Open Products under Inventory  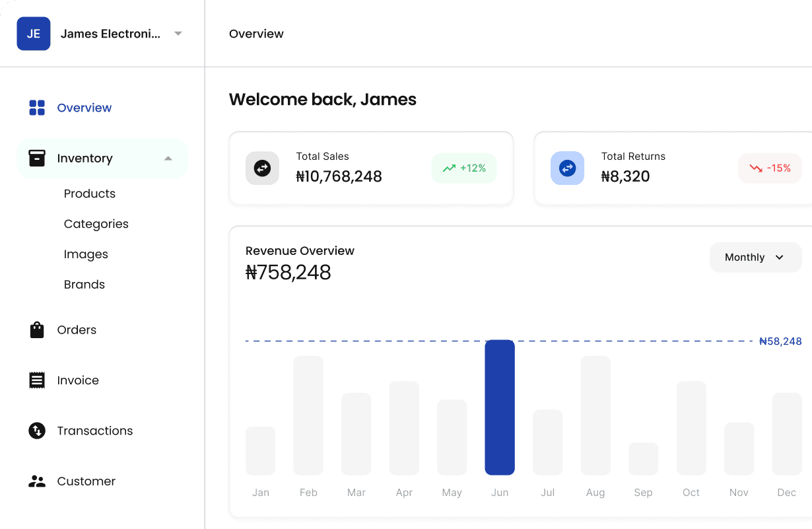90,194
